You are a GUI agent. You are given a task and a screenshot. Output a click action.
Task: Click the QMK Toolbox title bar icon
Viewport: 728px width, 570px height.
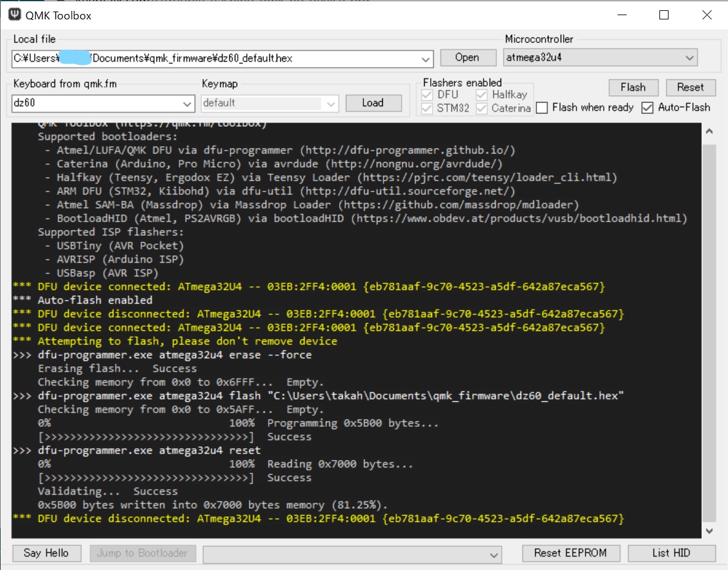pyautogui.click(x=14, y=15)
